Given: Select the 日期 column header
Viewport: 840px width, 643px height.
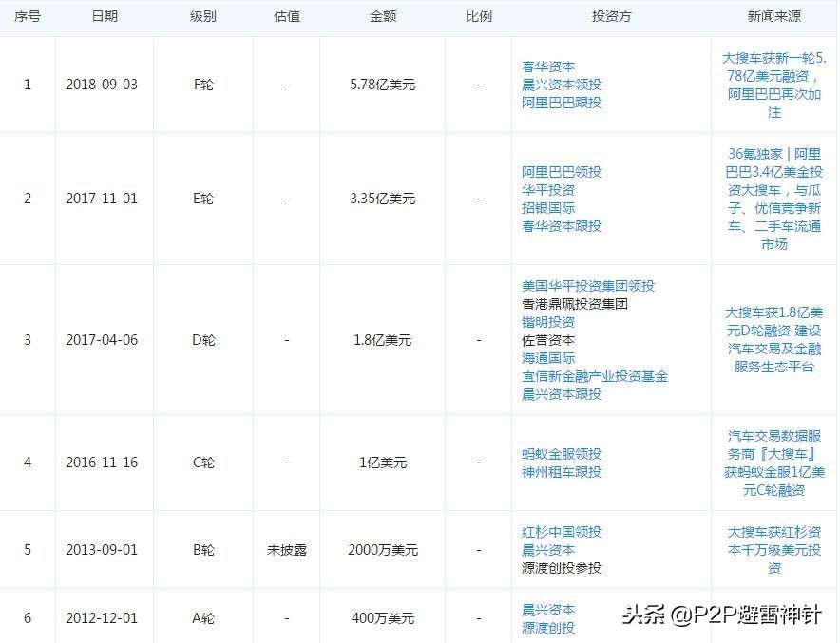Looking at the screenshot, I should point(105,16).
